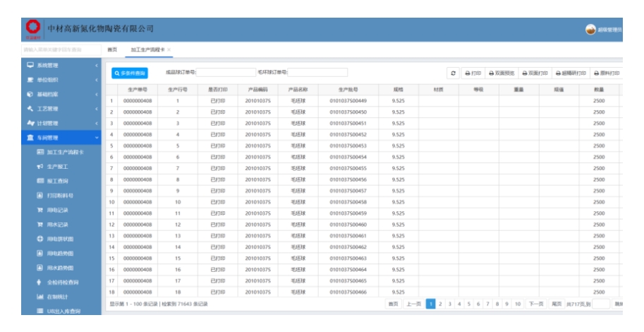Click the 车间管理 building icon
644x332 pixels.
pos(30,138)
